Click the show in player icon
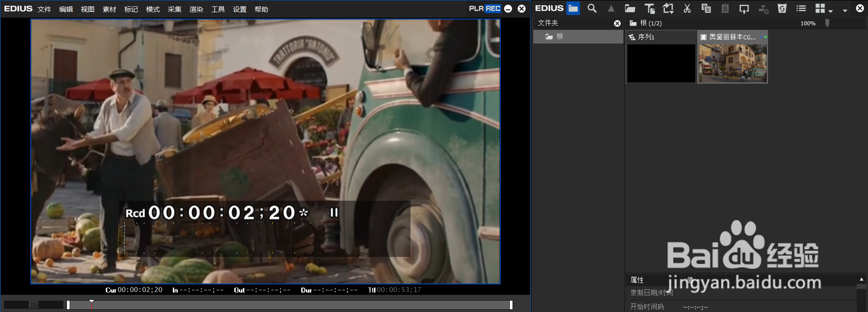Screen dimensions: 868x312 coord(744,8)
